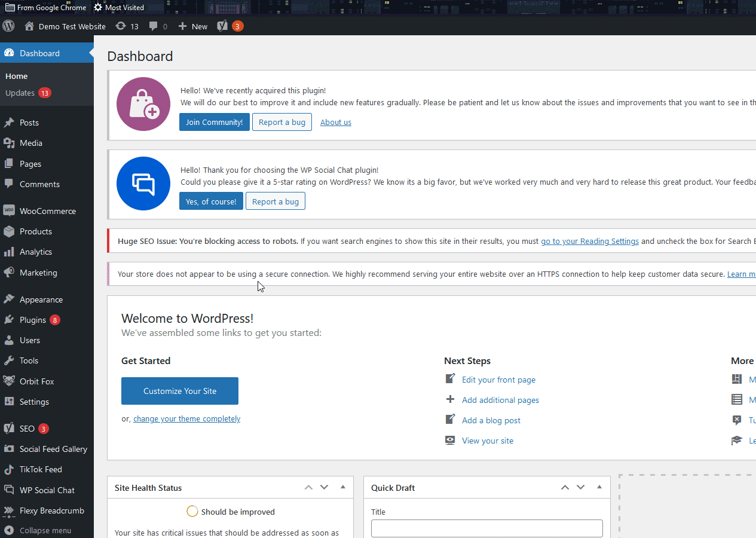Open Yoast SEO icon in admin bar

[x=222, y=26]
